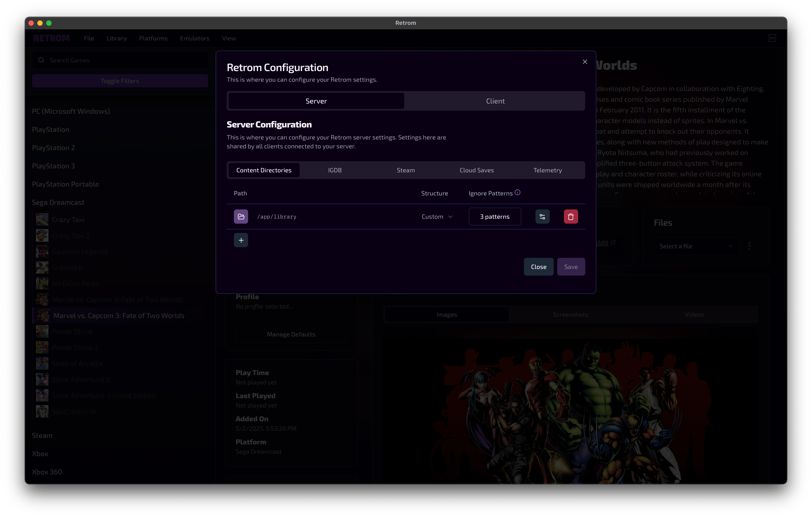Open custom structure settings sliders icon
The width and height of the screenshot is (812, 517).
coord(542,217)
